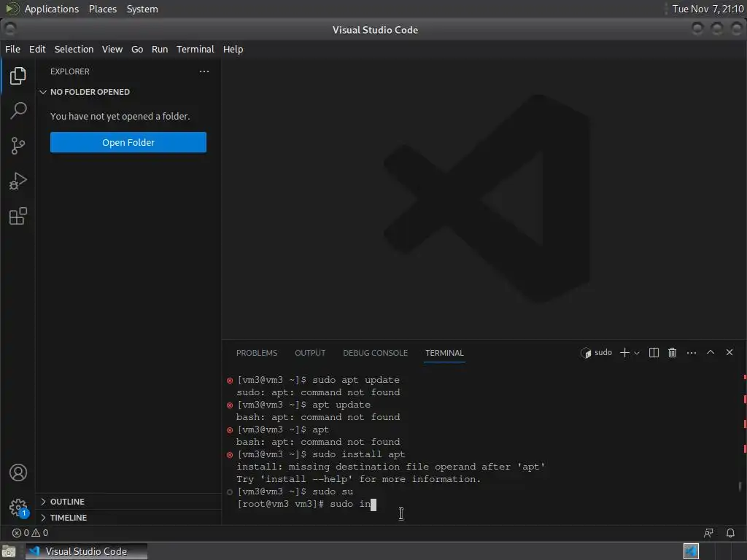
Task: Open the Selection menu
Action: pos(74,49)
